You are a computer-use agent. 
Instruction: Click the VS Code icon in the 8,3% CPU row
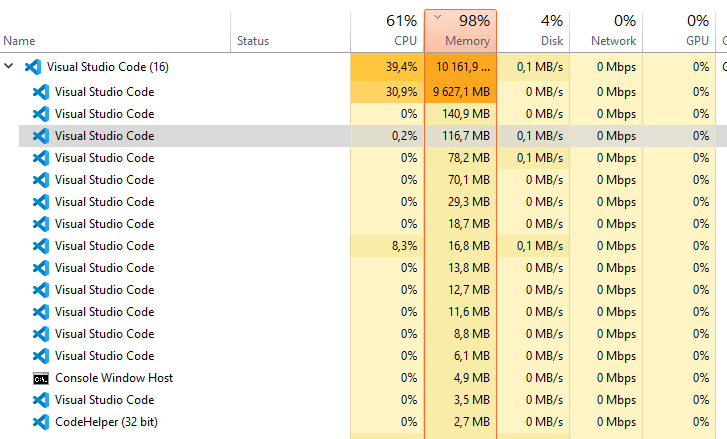(41, 246)
